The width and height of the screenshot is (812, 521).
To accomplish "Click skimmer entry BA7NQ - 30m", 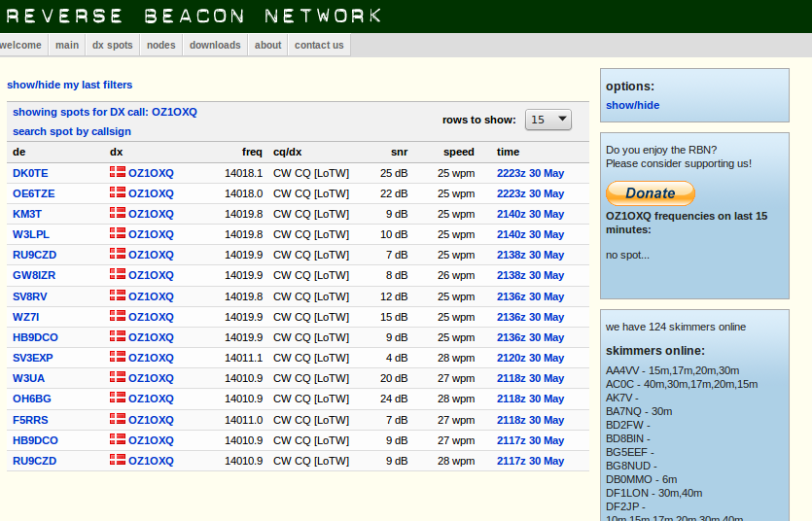I will (x=639, y=411).
